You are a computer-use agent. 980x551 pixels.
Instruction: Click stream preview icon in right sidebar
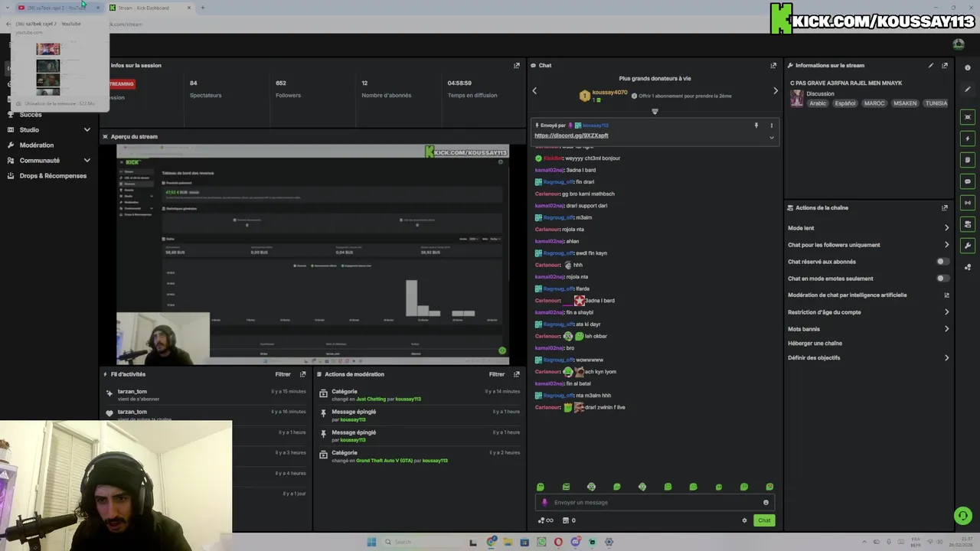(968, 117)
